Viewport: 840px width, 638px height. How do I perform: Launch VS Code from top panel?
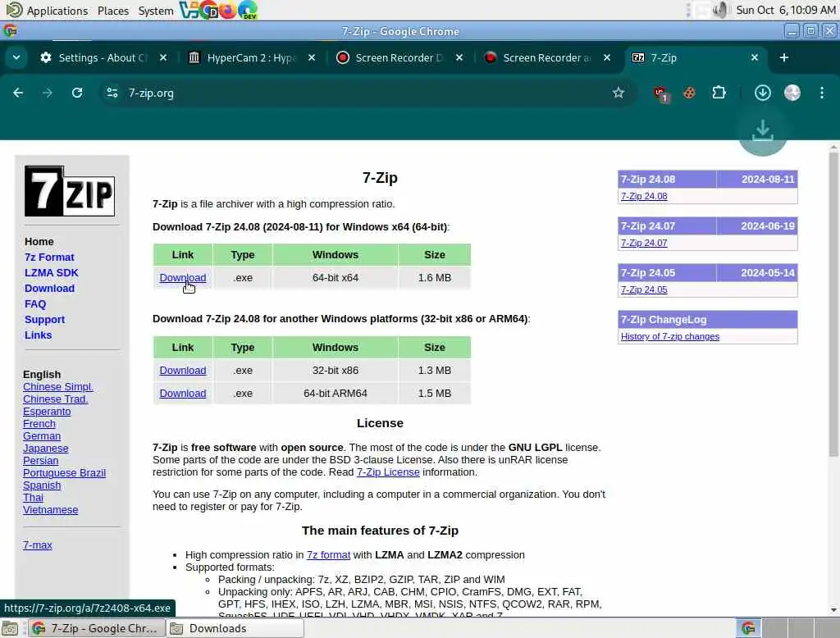pos(188,10)
